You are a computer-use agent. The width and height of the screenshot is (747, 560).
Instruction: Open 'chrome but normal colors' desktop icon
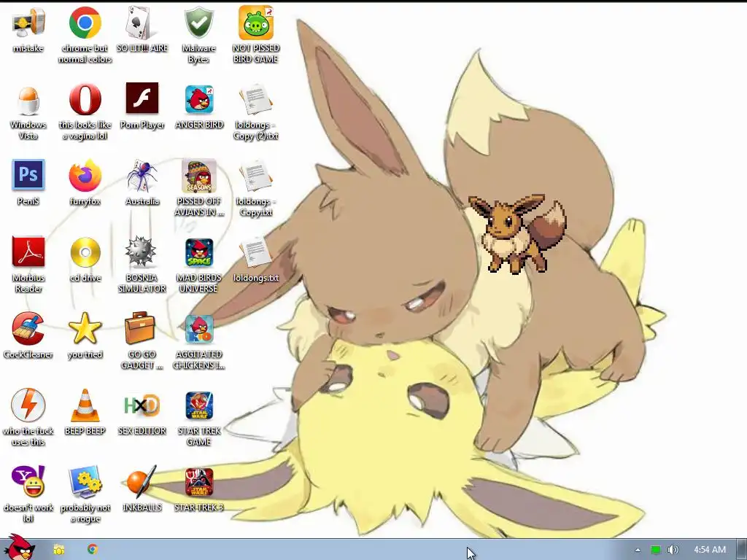[85, 23]
